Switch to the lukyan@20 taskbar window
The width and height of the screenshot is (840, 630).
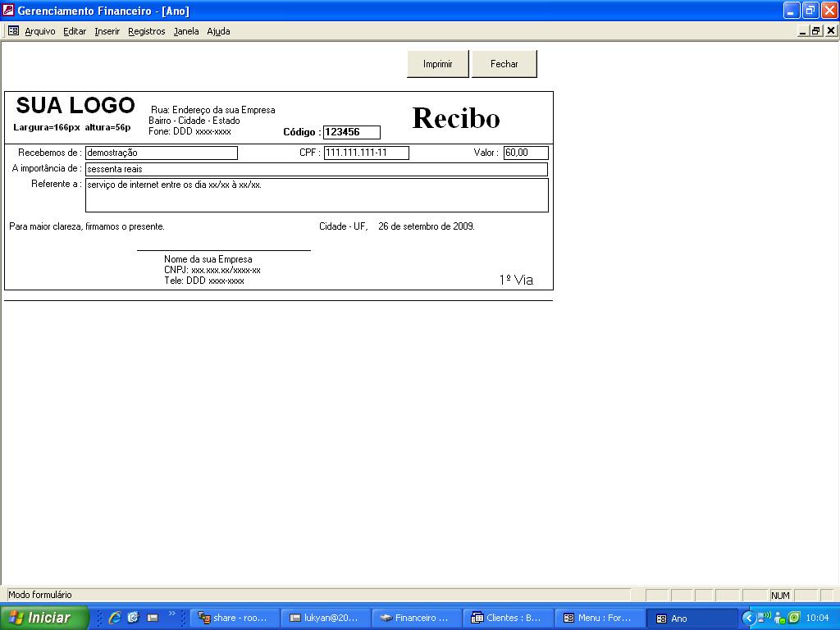(325, 618)
